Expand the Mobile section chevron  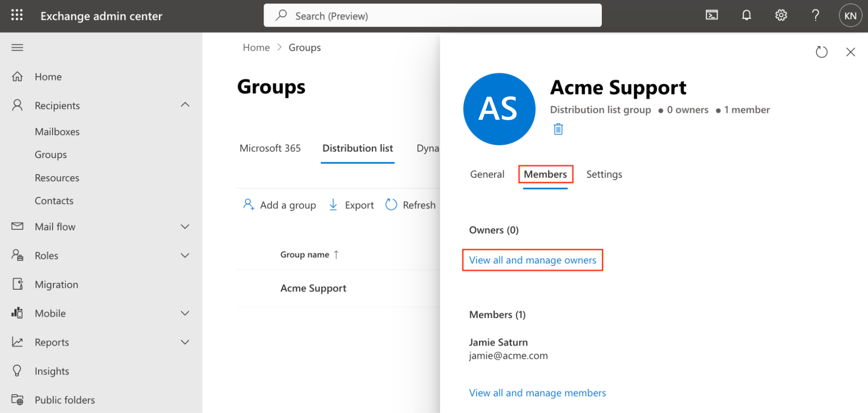(185, 313)
